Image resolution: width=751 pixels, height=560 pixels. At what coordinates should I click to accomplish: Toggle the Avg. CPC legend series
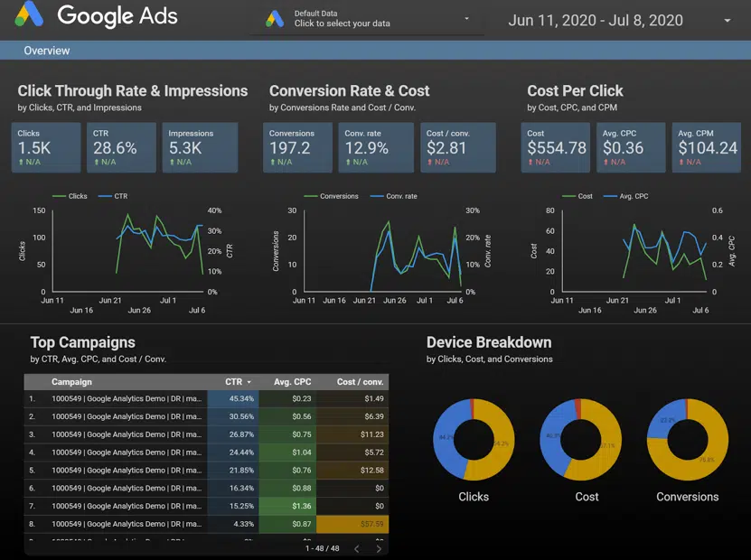[629, 196]
